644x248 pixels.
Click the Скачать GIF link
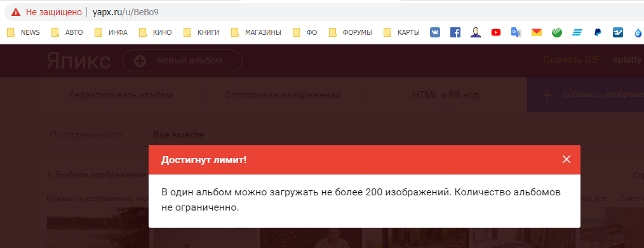coord(572,60)
